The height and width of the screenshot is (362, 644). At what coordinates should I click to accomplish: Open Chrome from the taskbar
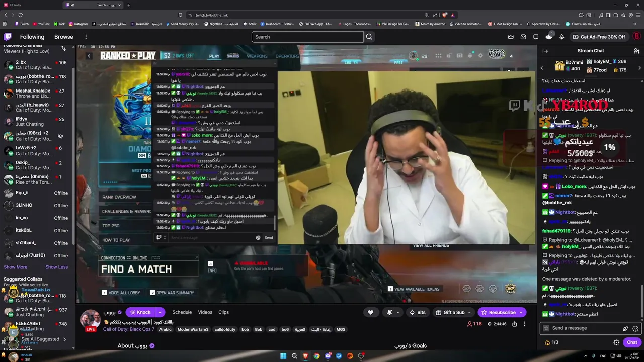[x=316, y=356]
